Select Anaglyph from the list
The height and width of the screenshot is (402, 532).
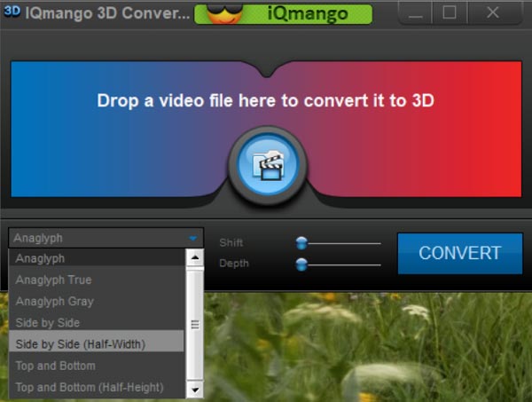pos(97,258)
